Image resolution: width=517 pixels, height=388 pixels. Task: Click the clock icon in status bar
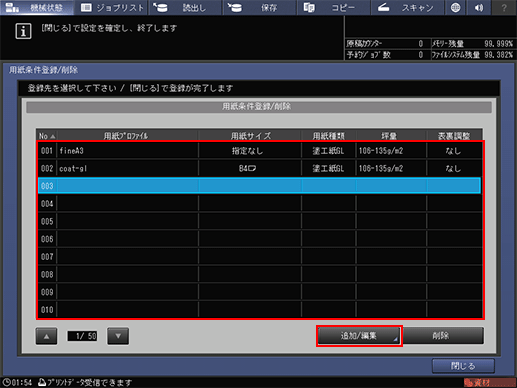tap(6, 382)
